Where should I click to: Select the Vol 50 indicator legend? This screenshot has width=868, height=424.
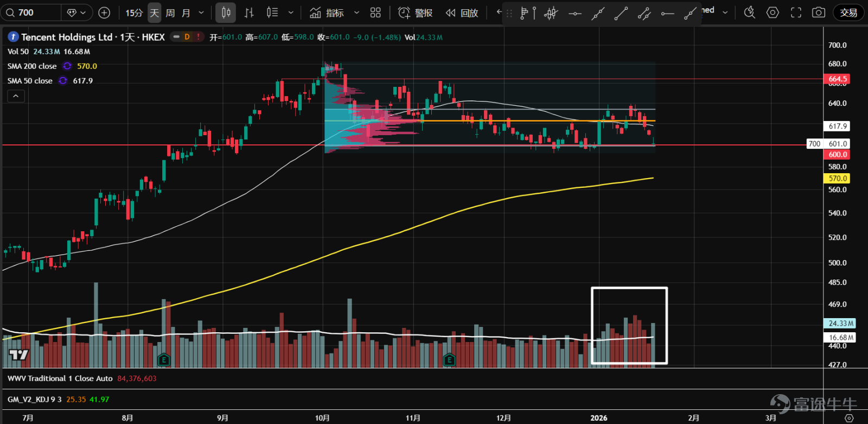[x=18, y=52]
